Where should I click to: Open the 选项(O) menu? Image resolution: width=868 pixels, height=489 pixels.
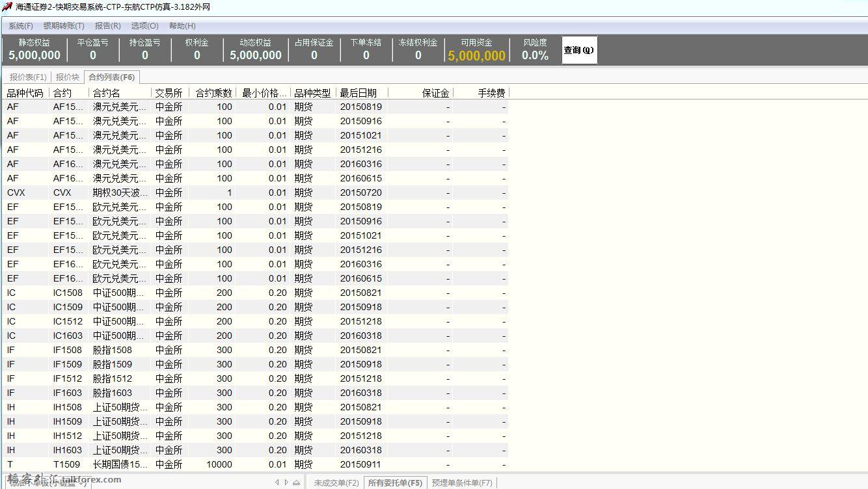point(144,26)
